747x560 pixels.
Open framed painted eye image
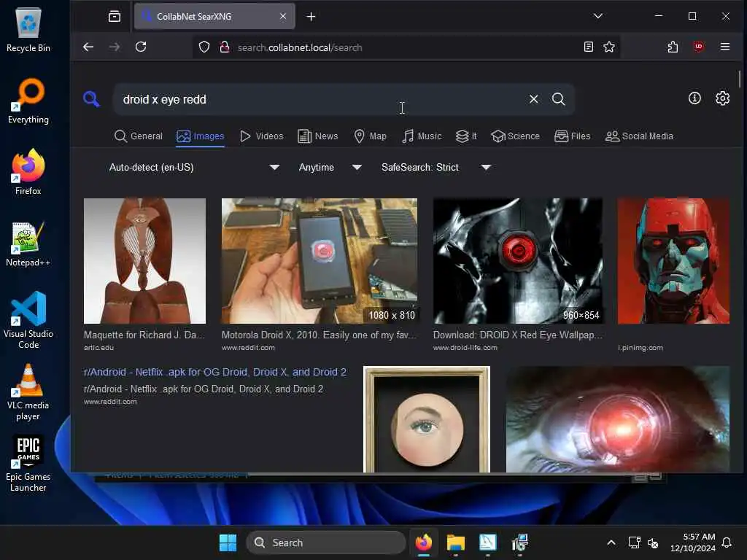[426, 419]
